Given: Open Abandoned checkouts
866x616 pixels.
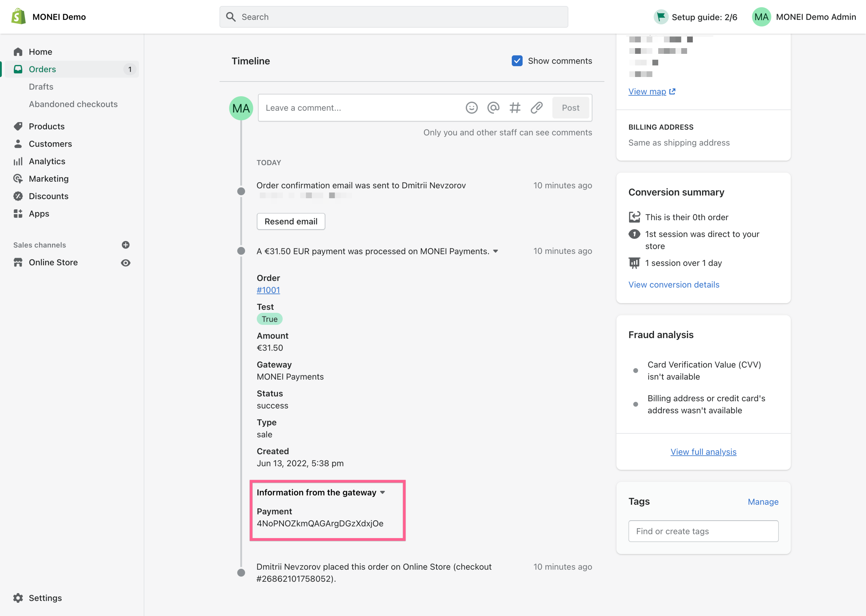Looking at the screenshot, I should pyautogui.click(x=73, y=104).
